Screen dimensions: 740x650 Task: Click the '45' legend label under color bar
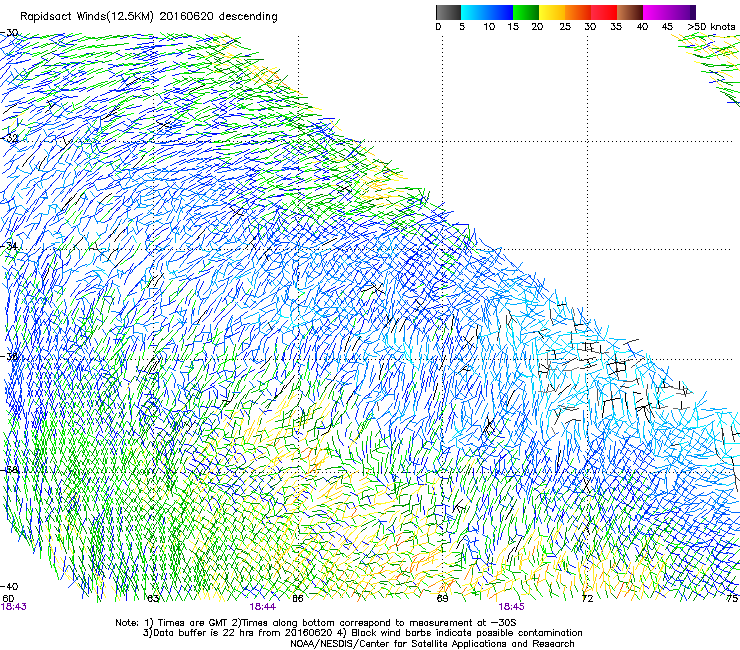pos(667,27)
